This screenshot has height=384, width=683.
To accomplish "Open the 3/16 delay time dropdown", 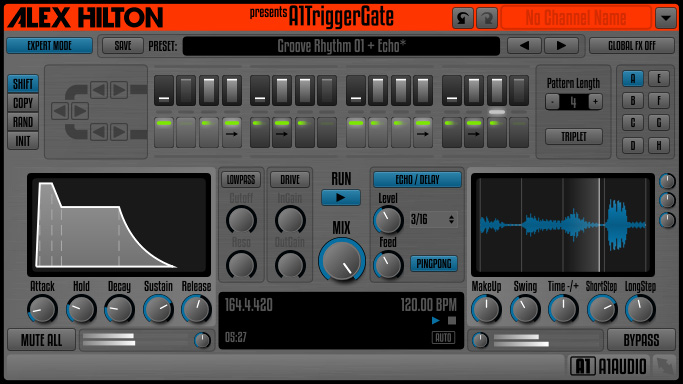I will (433, 219).
